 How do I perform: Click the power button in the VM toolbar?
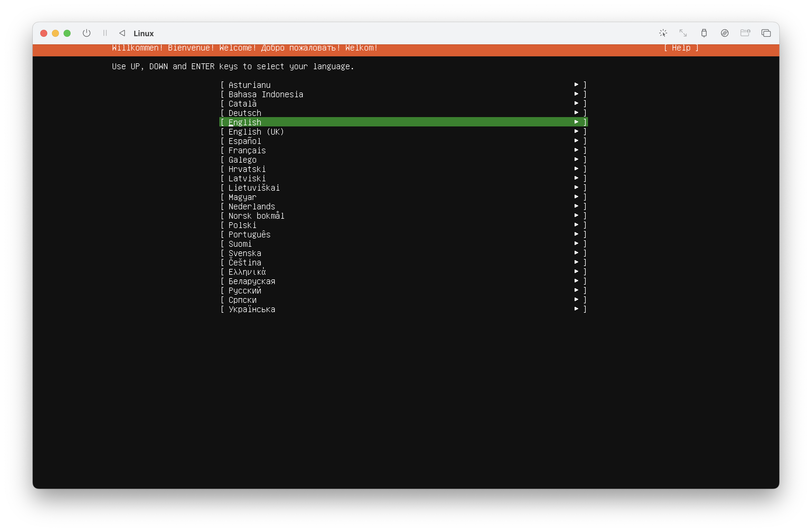click(87, 33)
